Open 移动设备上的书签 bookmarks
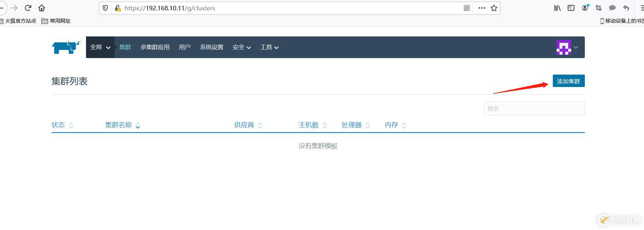 622,21
